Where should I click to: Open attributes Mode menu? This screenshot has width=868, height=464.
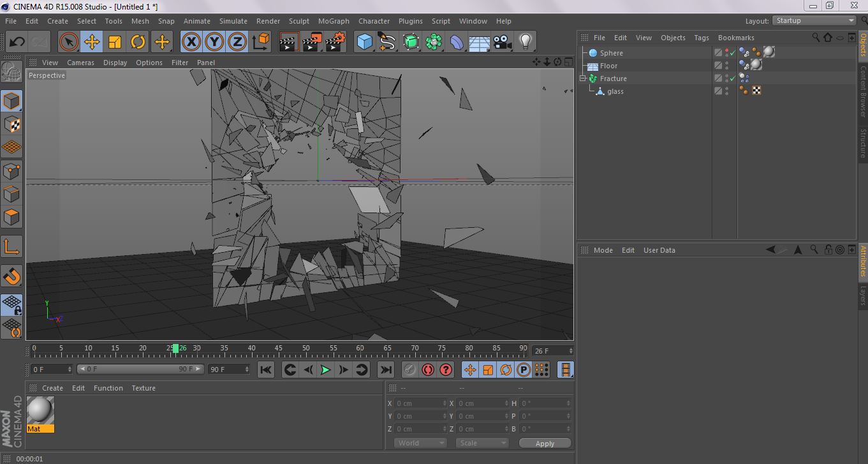click(603, 250)
